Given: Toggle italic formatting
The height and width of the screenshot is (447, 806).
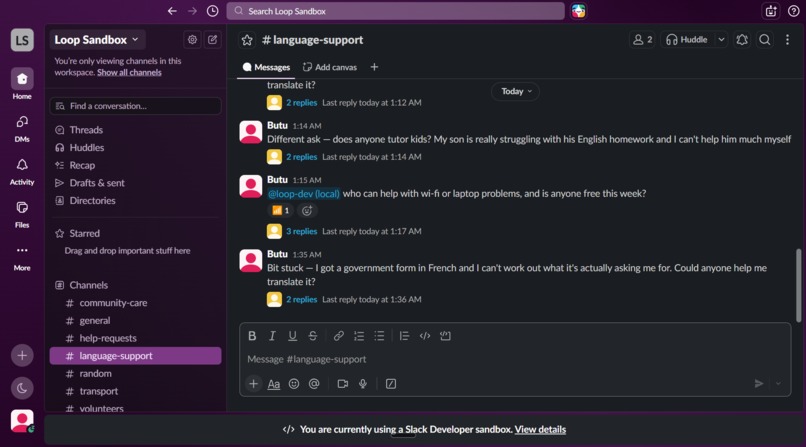Looking at the screenshot, I should pyautogui.click(x=272, y=336).
